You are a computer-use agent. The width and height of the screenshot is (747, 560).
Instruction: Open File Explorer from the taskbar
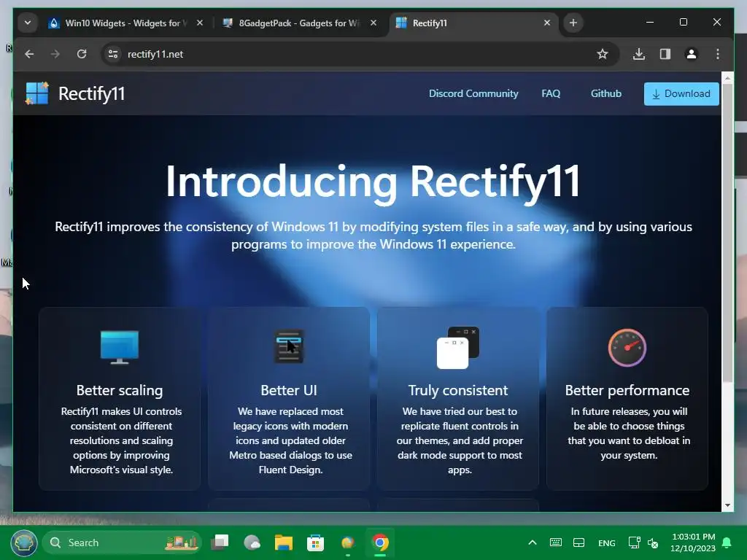coord(284,542)
